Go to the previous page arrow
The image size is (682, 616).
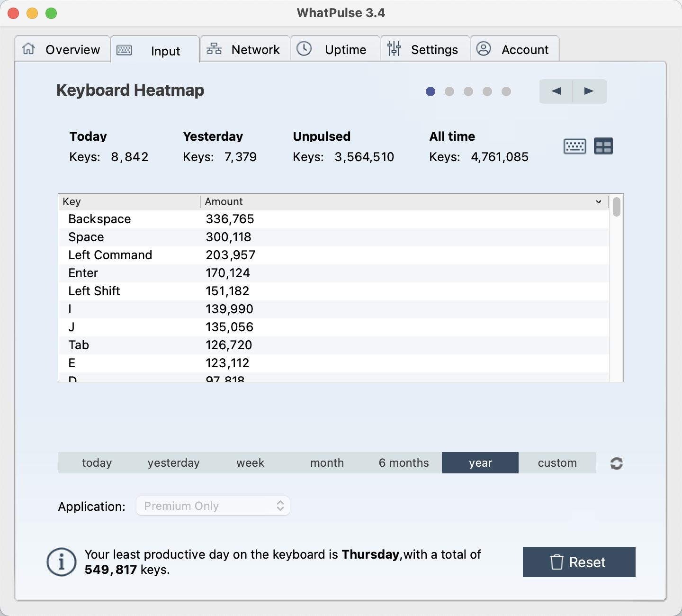(x=556, y=91)
